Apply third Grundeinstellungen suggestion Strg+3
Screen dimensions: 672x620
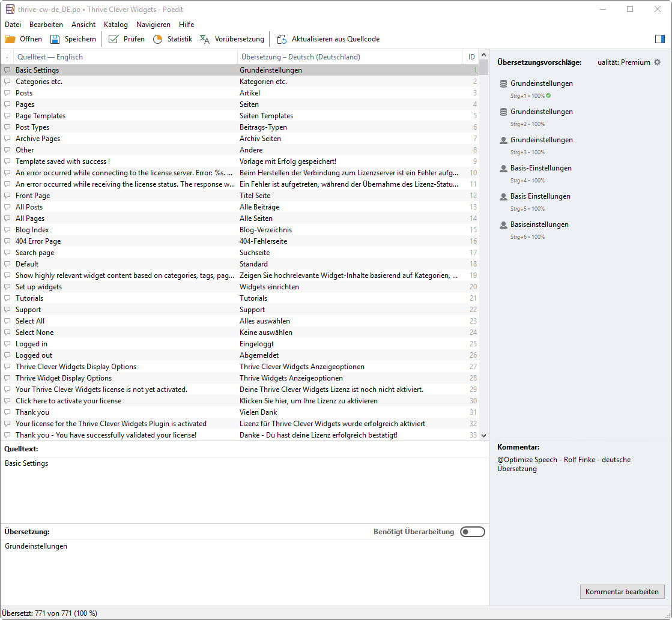point(541,140)
